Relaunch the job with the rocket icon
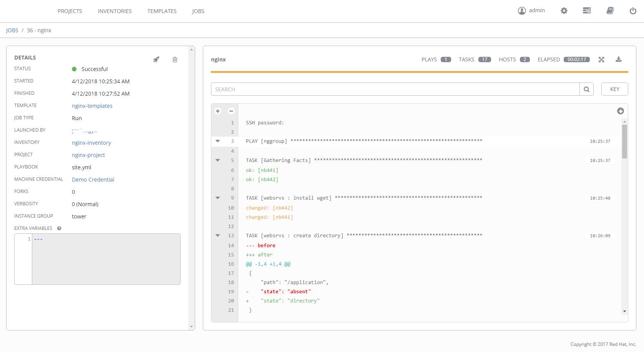 coord(156,59)
